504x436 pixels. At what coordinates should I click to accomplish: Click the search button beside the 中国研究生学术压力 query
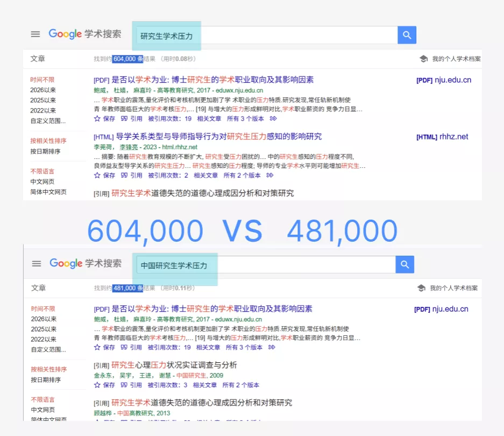tap(404, 265)
